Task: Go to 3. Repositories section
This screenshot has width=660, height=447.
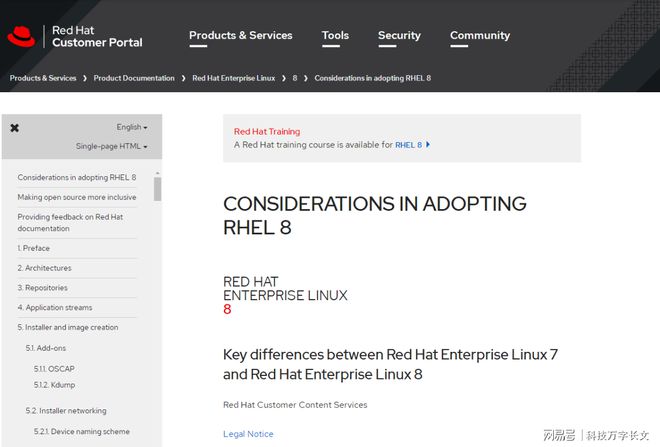Action: point(42,288)
